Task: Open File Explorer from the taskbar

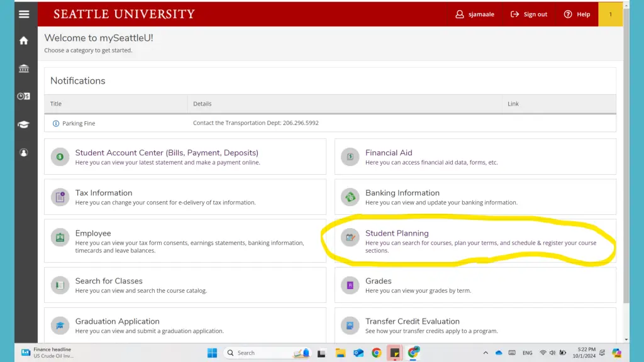Action: point(340,353)
